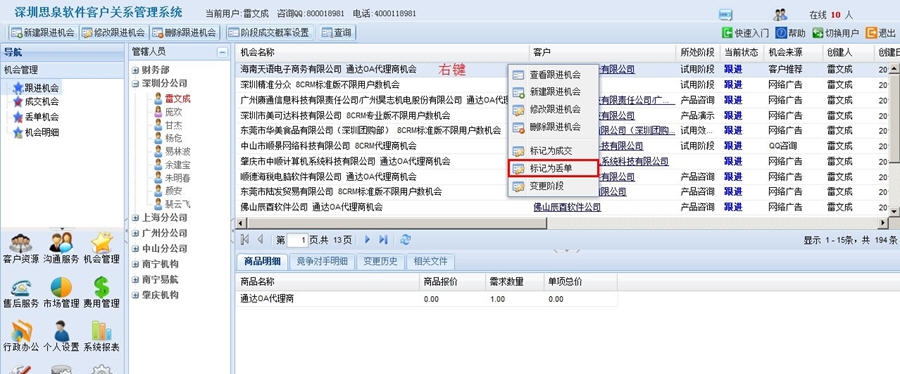The height and width of the screenshot is (374, 900).
Task: Expand the 财务部 tree node
Action: [135, 70]
